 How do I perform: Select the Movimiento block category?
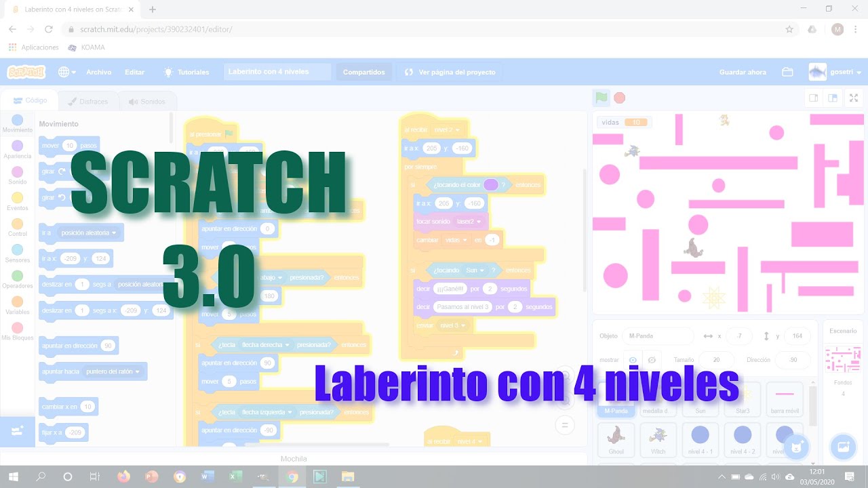[x=17, y=123]
